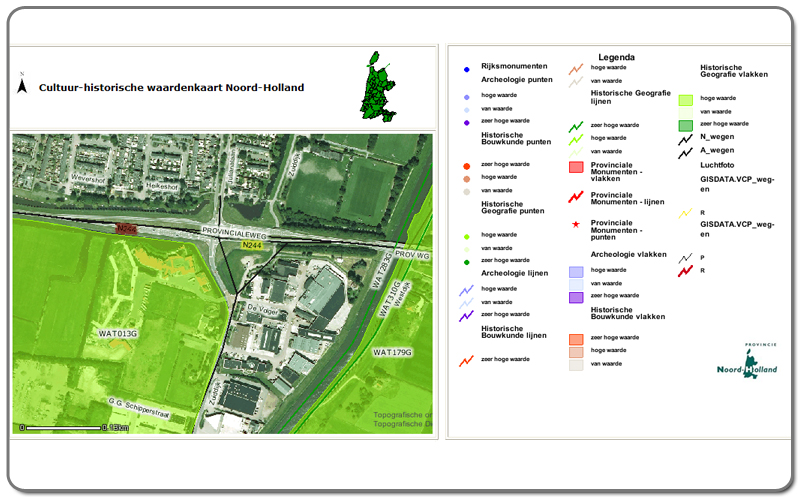Image resolution: width=800 pixels, height=500 pixels.
Task: Click the red zigzag Provinciale Monumenten lijnen symbol
Action: tap(576, 197)
